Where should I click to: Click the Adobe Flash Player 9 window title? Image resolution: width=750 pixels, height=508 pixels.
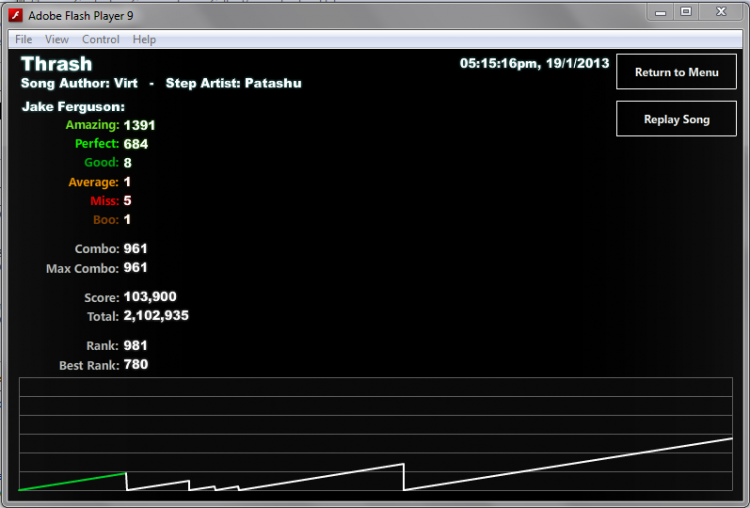tap(80, 16)
